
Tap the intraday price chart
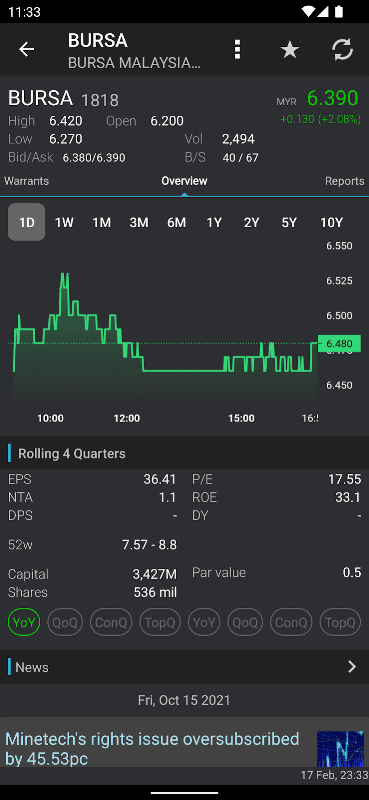[x=163, y=332]
